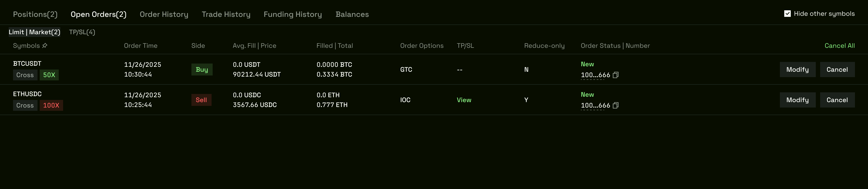Screen dimensions: 868x189
Task: Switch to Order History tab
Action: tap(164, 14)
